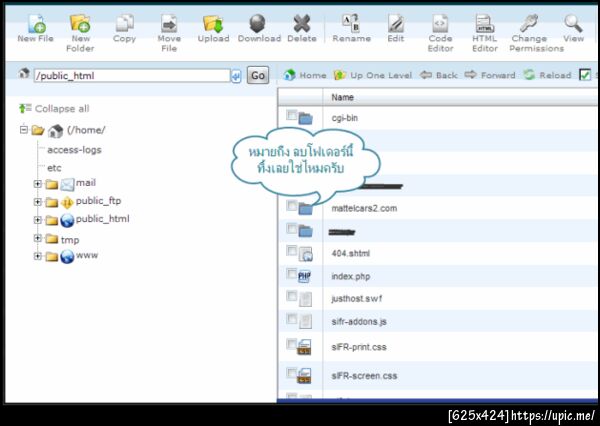Create a New Folder from toolbar
Viewport: 600px width, 426px height.
(80, 23)
